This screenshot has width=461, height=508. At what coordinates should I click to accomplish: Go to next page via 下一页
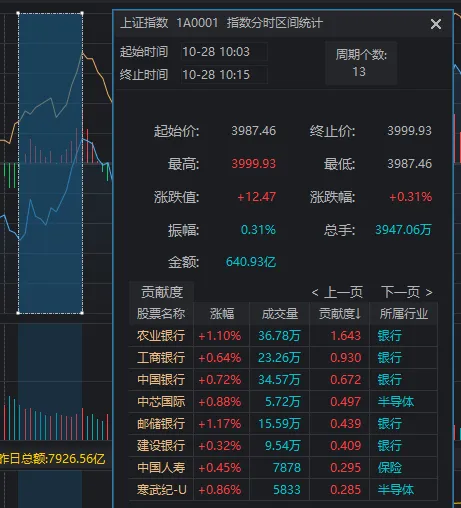click(x=407, y=292)
